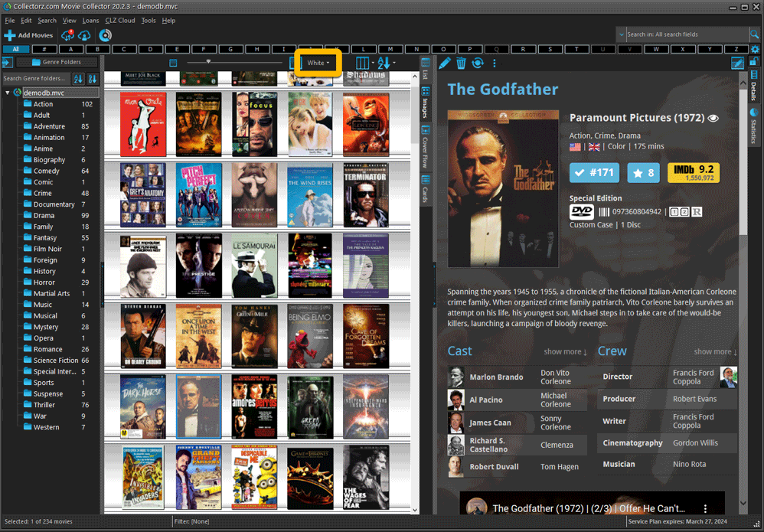Click the magnifier search icon
The height and width of the screenshot is (532, 764).
[754, 34]
